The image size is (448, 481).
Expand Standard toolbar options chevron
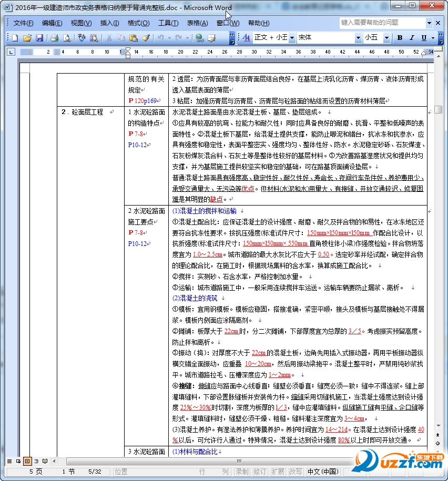(232, 38)
